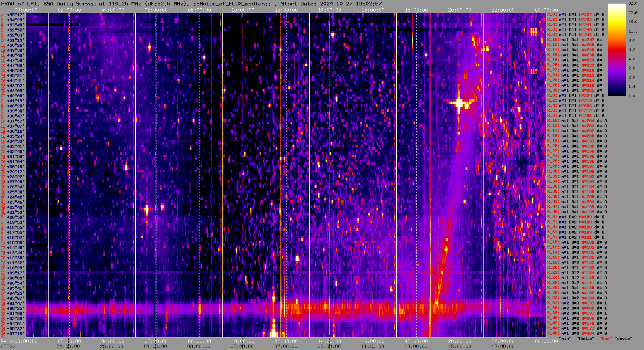Click the beam row with M=404
This screenshot has width=644, height=350.
click(577, 333)
